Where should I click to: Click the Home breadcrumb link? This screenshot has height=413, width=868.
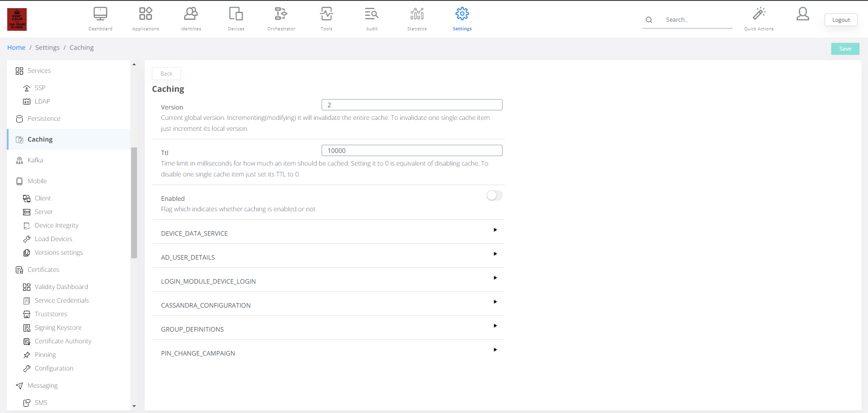click(16, 47)
